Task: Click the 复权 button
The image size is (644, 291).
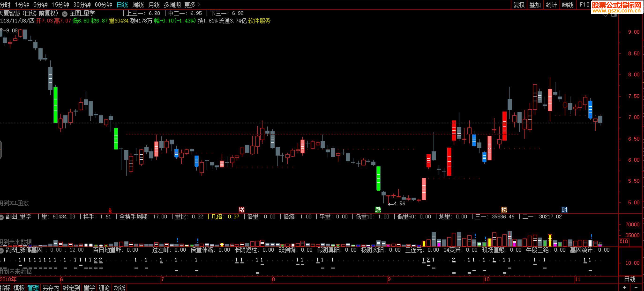Action: pyautogui.click(x=519, y=5)
